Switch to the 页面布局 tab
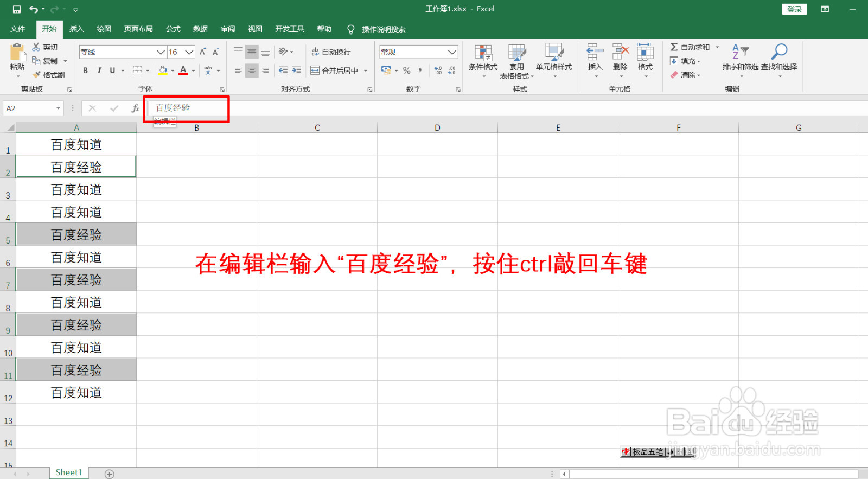The height and width of the screenshot is (479, 868). coord(138,29)
